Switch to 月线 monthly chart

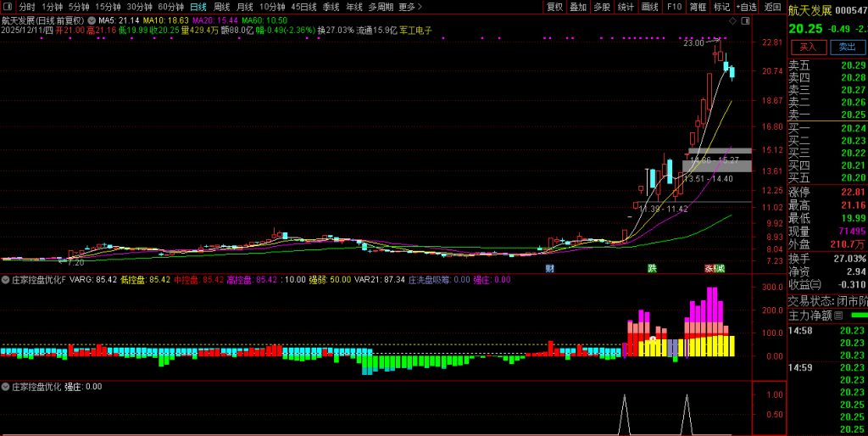point(245,7)
